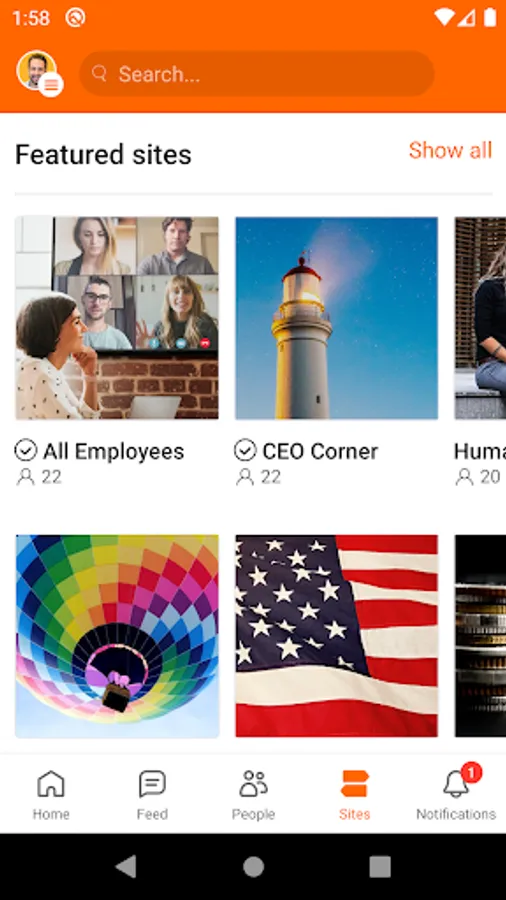Tap the Android back triangle
This screenshot has width=506, height=900.
pyautogui.click(x=126, y=867)
